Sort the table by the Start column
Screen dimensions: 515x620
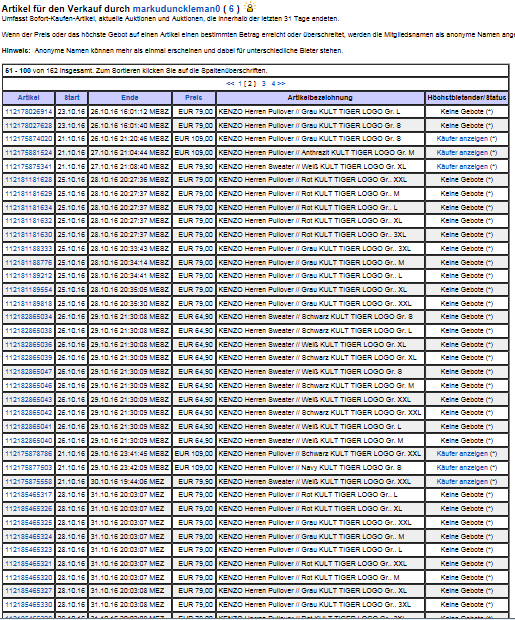(72, 98)
